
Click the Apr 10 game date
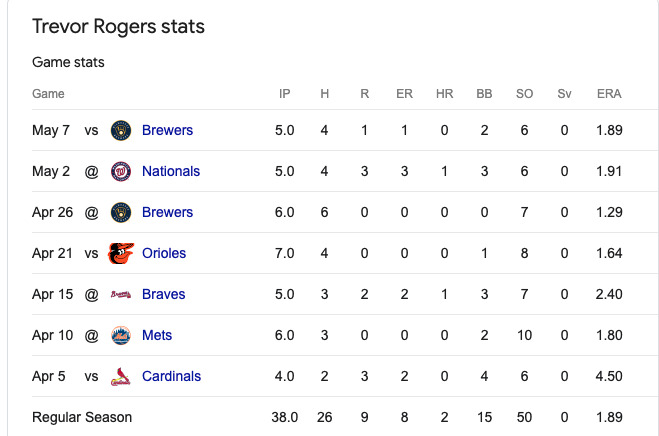(53, 335)
